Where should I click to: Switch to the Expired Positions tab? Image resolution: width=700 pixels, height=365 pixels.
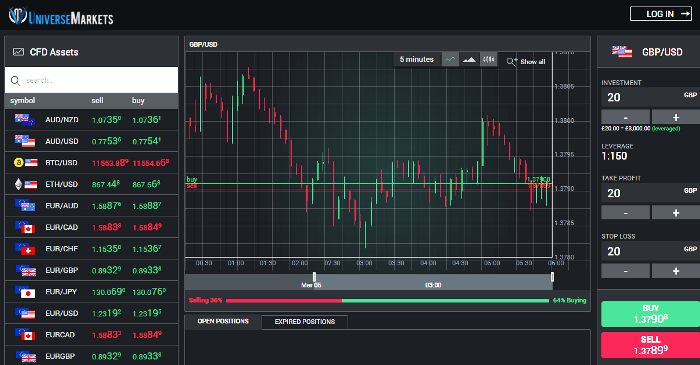point(304,321)
